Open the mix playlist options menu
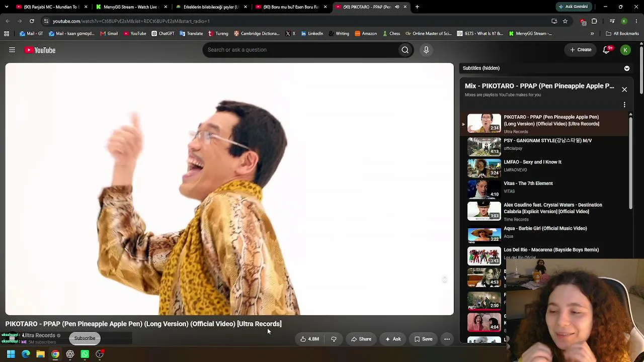This screenshot has width=644, height=362. click(x=624, y=105)
